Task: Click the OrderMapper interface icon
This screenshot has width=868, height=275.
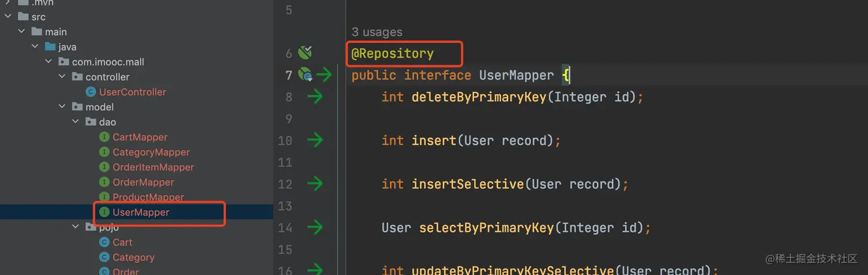Action: click(x=104, y=182)
